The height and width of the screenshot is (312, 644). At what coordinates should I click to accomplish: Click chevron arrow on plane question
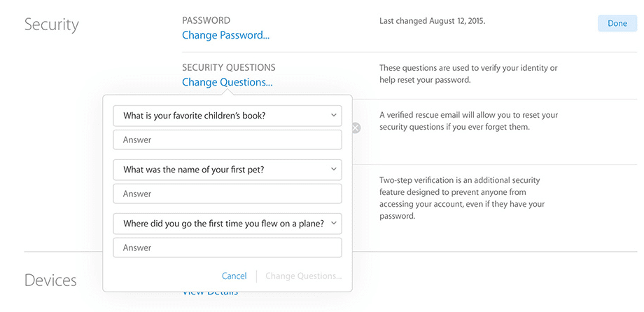(333, 223)
